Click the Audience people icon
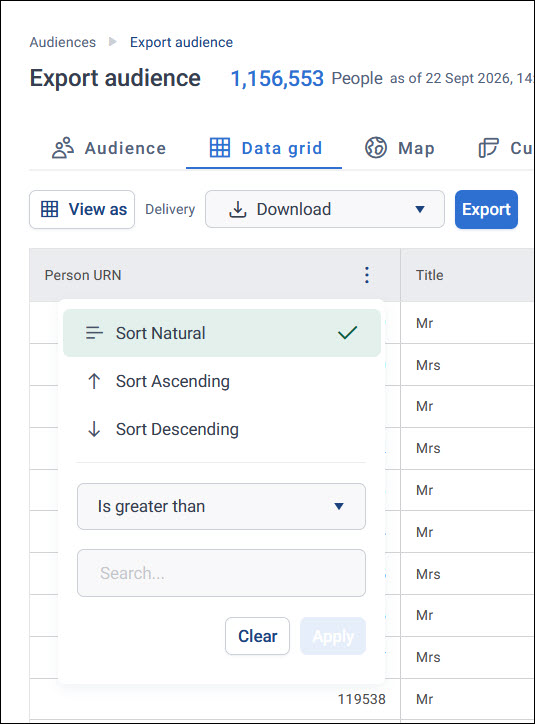The image size is (535, 724). tap(63, 148)
